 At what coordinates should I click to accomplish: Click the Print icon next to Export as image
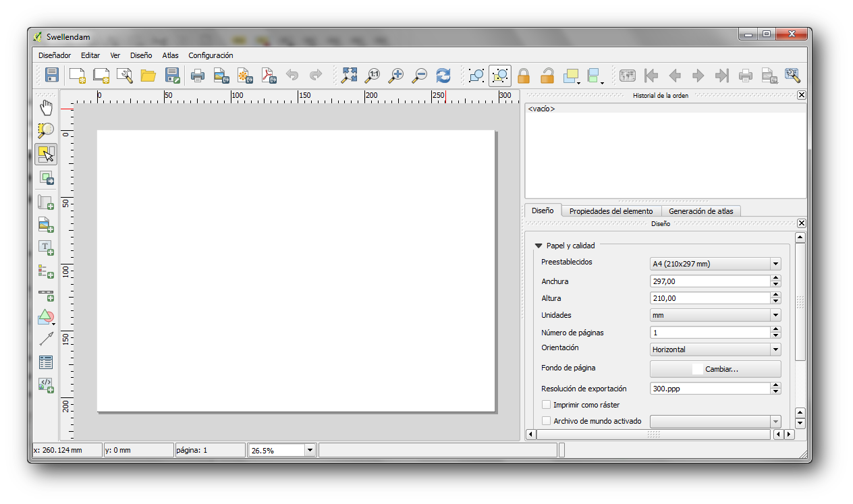pyautogui.click(x=198, y=75)
